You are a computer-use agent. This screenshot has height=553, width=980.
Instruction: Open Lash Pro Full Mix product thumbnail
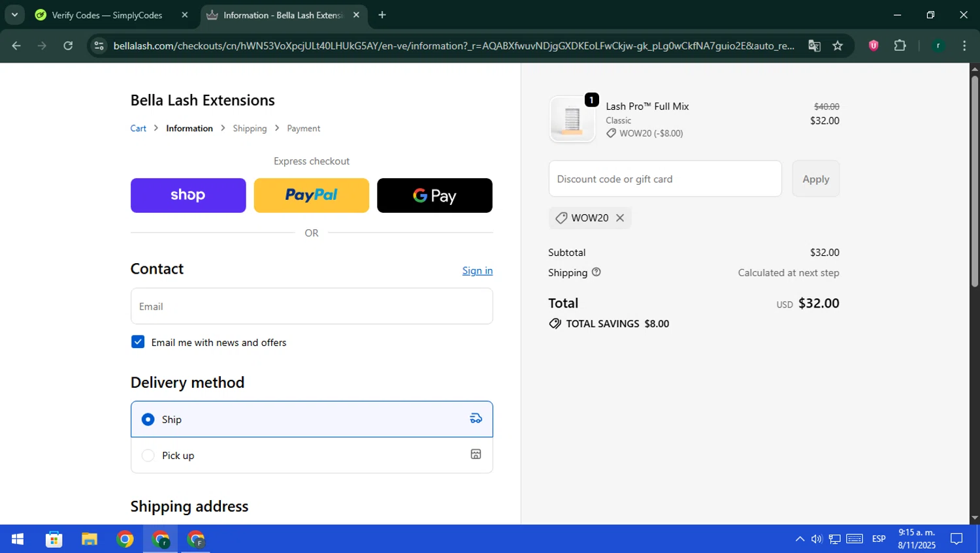(572, 119)
